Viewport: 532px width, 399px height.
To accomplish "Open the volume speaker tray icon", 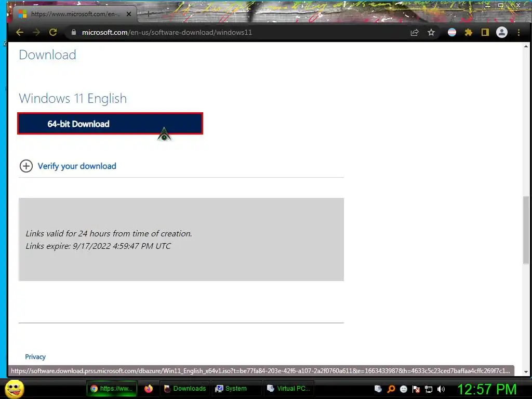I will point(441,389).
